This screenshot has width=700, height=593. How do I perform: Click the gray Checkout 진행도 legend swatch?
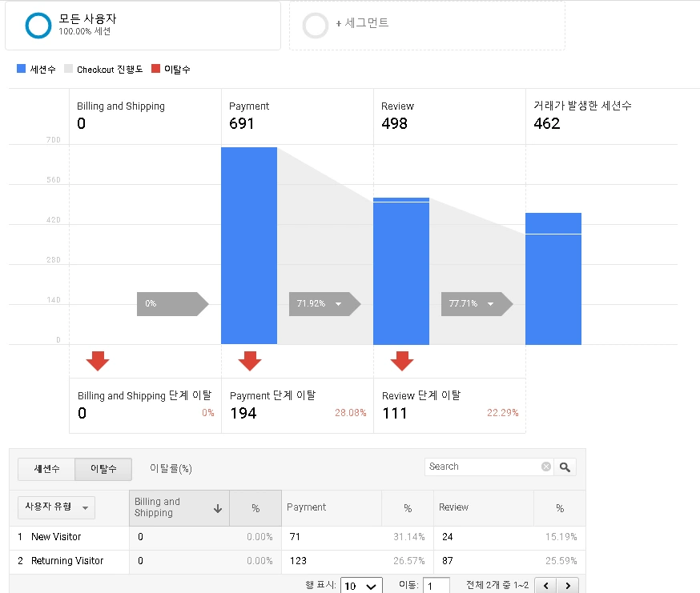click(x=68, y=68)
